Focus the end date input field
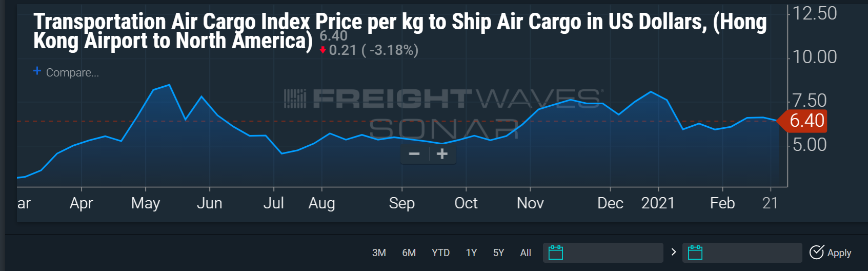 pyautogui.click(x=751, y=253)
